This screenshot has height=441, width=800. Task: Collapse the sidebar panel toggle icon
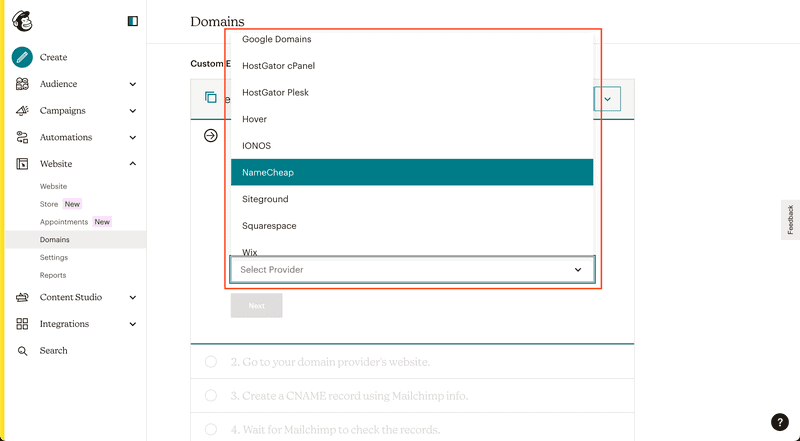coord(133,21)
